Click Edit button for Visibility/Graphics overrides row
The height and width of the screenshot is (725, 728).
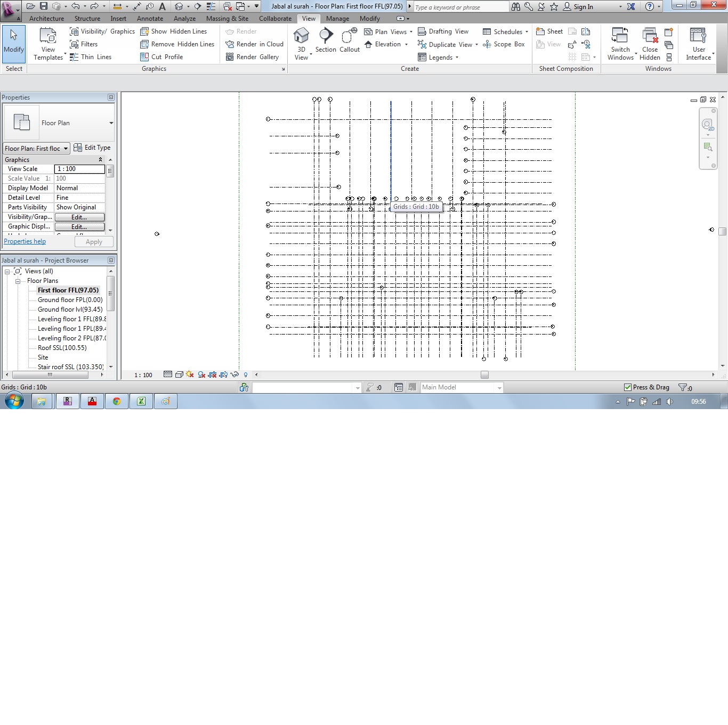click(79, 217)
